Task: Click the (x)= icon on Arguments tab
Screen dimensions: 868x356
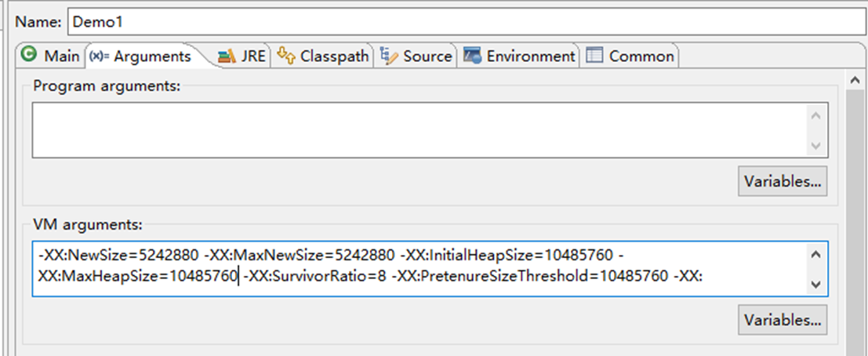Action: (100, 56)
